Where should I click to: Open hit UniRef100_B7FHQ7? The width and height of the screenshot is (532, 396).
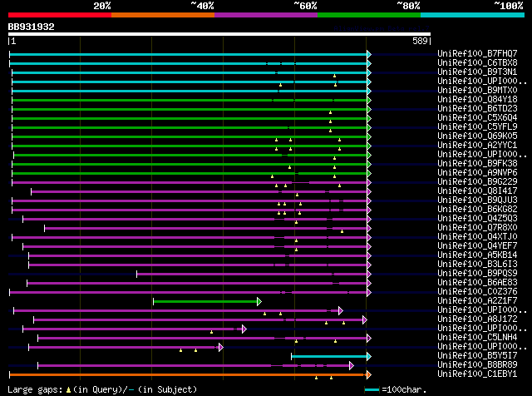[x=477, y=53]
